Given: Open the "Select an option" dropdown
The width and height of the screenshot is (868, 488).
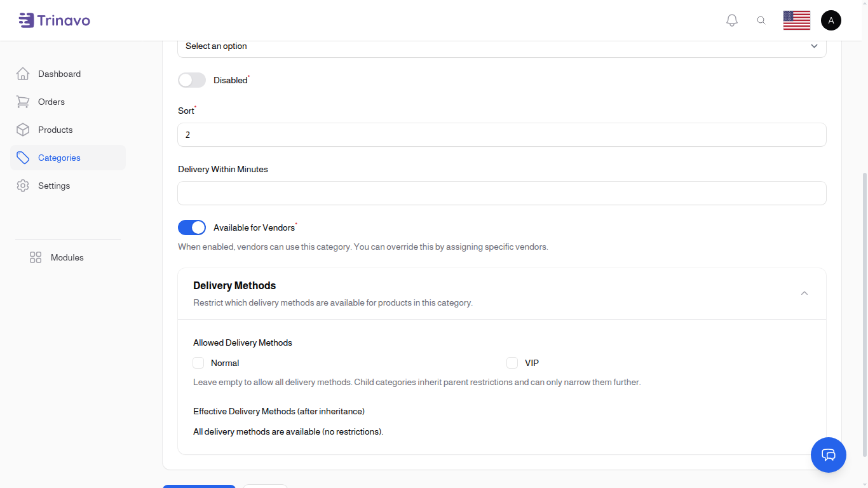Looking at the screenshot, I should (x=501, y=46).
